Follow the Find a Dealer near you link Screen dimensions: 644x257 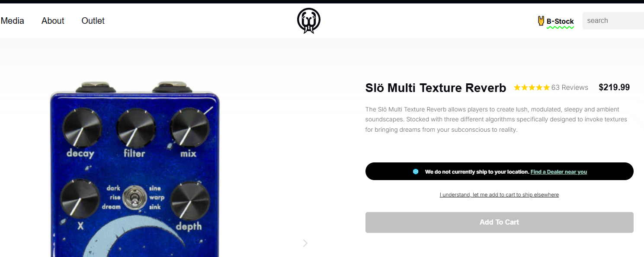[x=559, y=171]
